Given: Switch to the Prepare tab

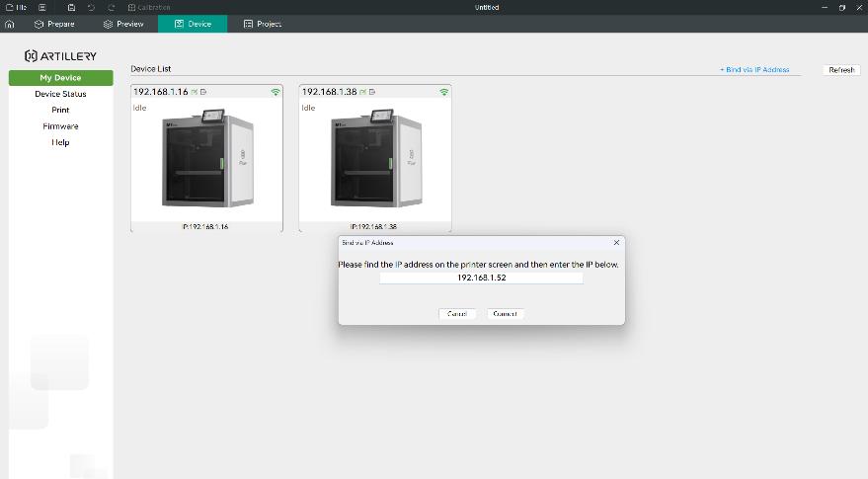Looking at the screenshot, I should tap(54, 24).
